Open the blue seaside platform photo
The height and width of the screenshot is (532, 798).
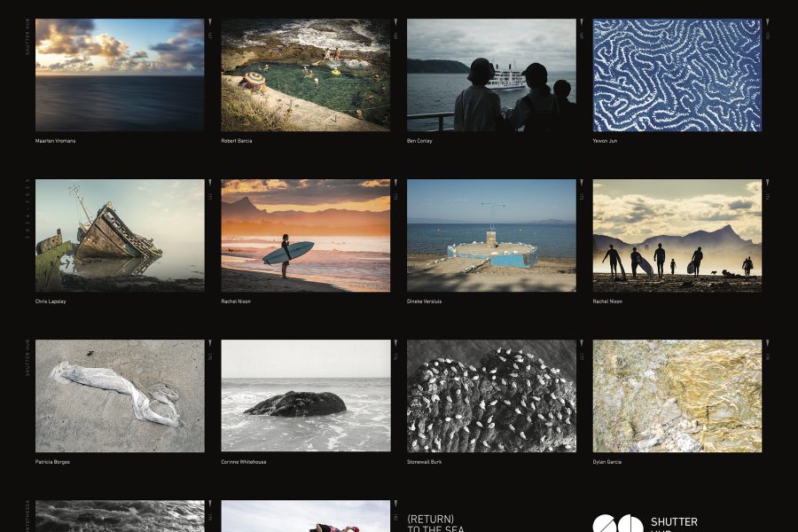tap(491, 235)
